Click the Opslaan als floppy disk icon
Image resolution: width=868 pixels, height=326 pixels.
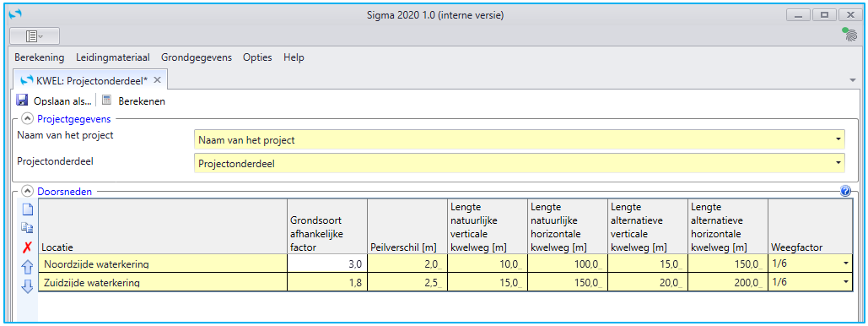click(22, 101)
